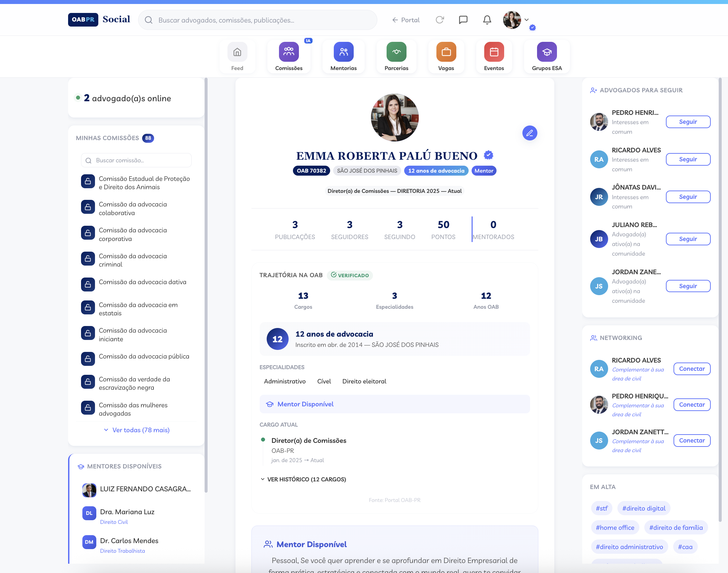The width and height of the screenshot is (728, 573).
Task: Go back to Portal
Action: (406, 20)
